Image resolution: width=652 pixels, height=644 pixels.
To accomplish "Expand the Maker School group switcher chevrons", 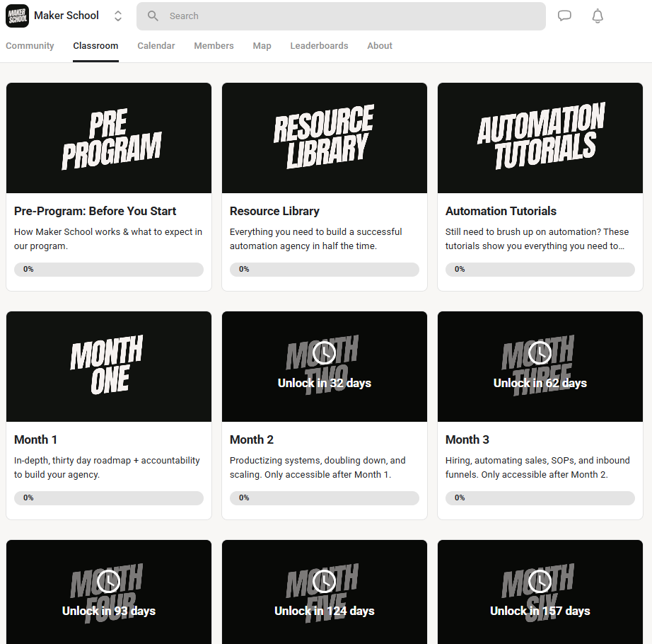I will click(x=118, y=16).
